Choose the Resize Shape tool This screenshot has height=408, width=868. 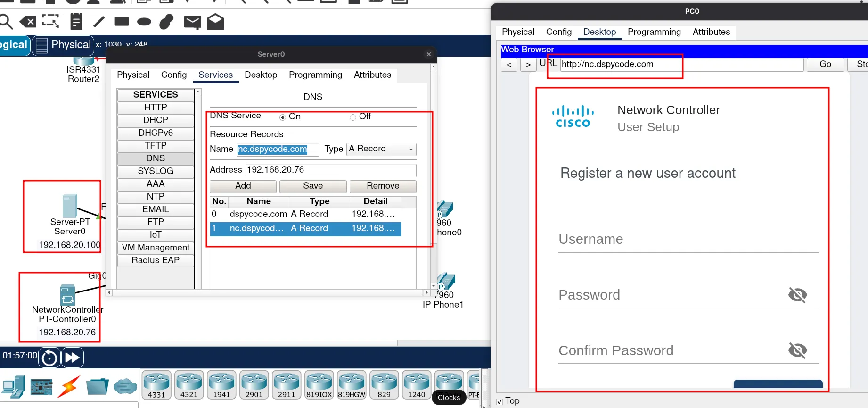(x=50, y=21)
